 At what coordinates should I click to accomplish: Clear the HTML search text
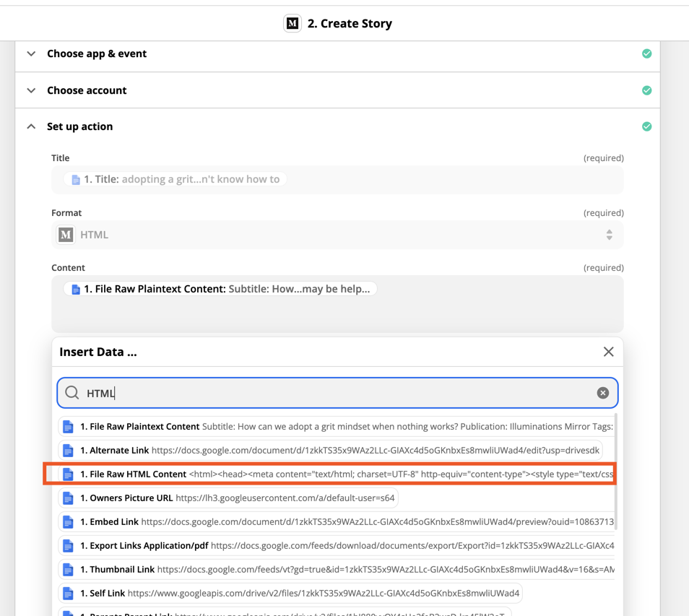603,393
